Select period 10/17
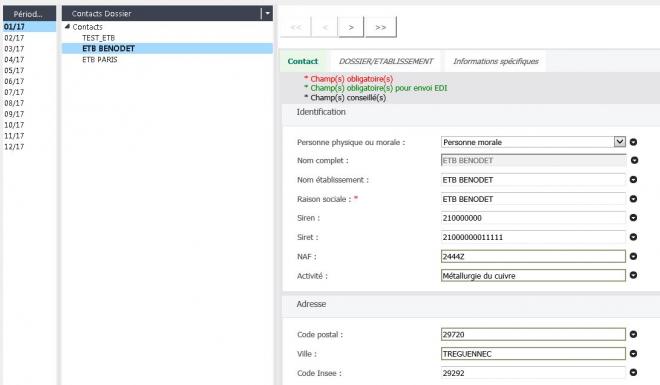The height and width of the screenshot is (385, 660). 14,125
